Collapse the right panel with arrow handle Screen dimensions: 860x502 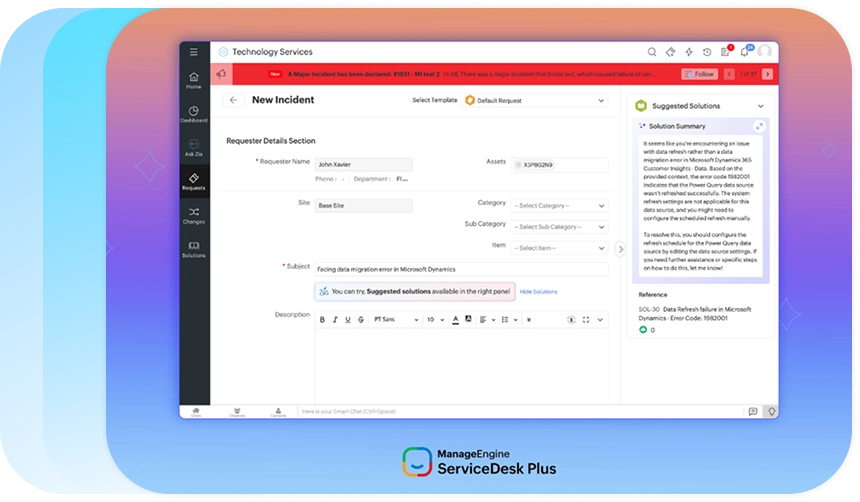pyautogui.click(x=620, y=249)
